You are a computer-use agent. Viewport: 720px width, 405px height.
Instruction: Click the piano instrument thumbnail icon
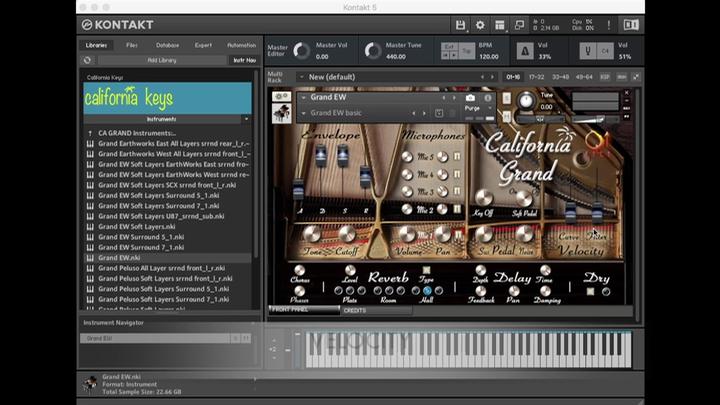[x=281, y=113]
